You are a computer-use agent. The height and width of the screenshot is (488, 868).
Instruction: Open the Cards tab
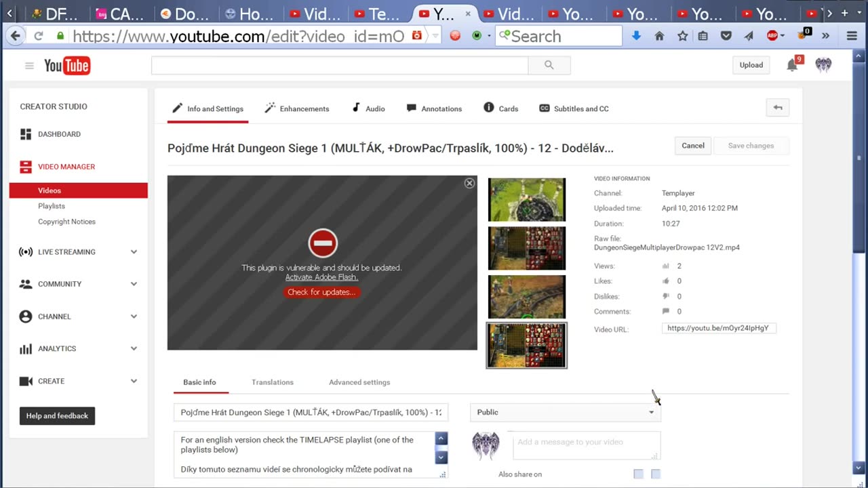click(500, 108)
